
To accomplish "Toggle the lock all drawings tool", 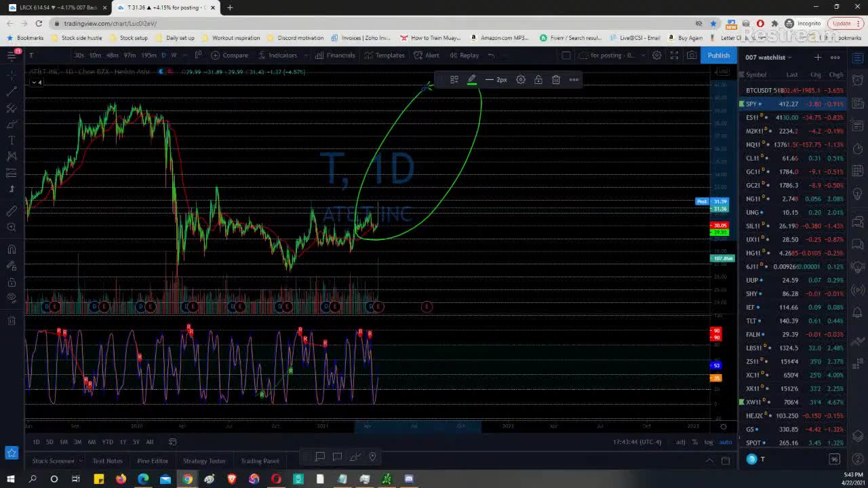I will pyautogui.click(x=12, y=282).
